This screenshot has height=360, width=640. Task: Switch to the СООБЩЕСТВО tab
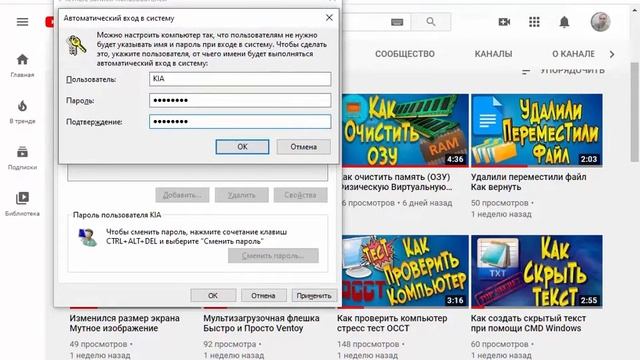405,54
